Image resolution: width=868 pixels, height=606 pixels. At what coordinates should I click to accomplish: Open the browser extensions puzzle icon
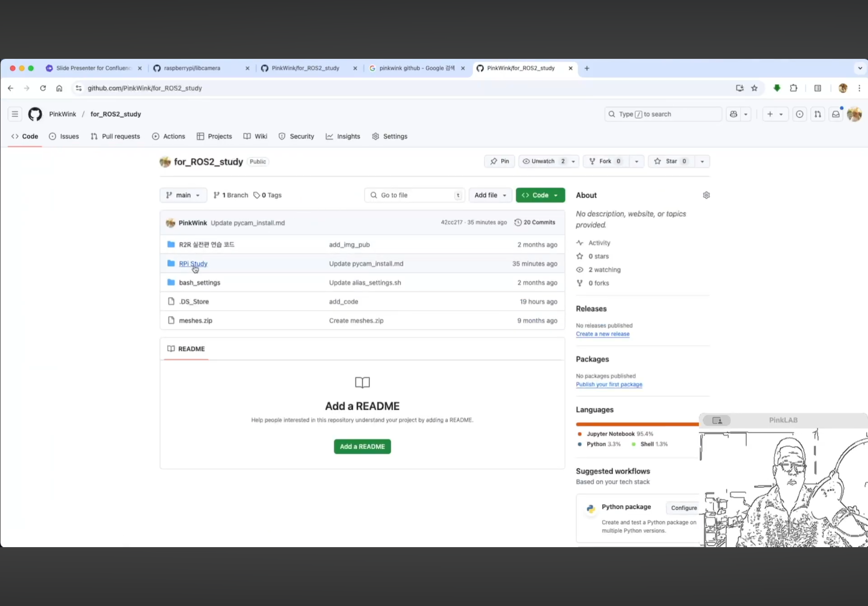pos(793,88)
